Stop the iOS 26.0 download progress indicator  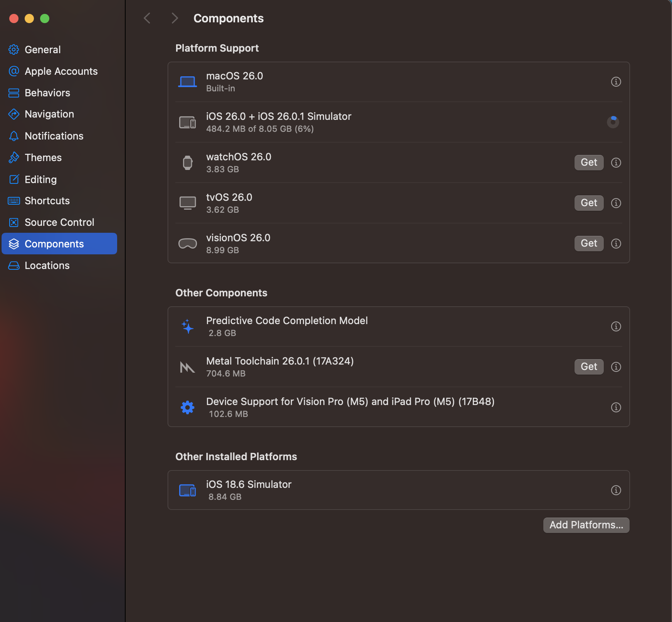coord(613,122)
